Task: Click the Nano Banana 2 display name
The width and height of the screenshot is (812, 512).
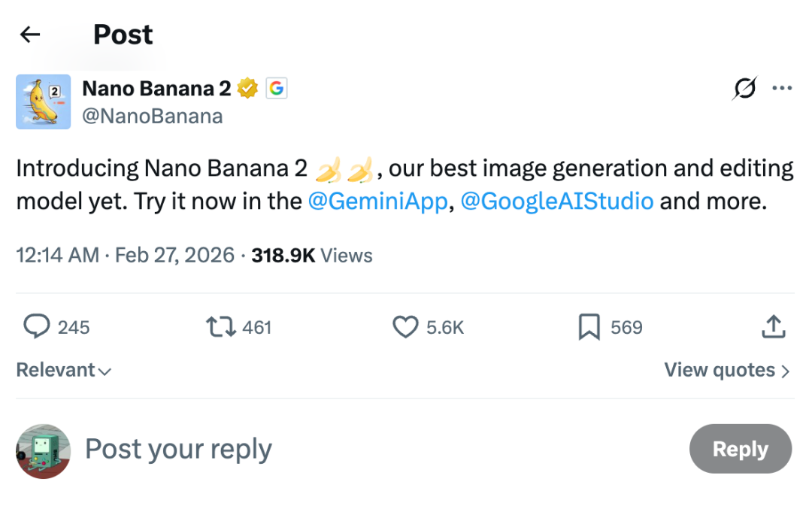Action: (156, 89)
